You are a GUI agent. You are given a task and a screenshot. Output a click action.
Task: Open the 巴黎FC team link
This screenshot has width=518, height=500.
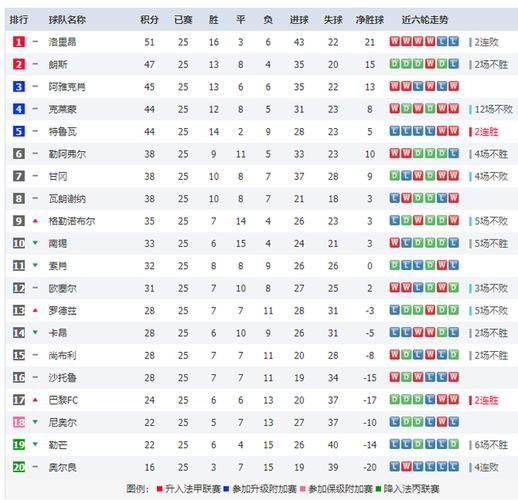click(x=63, y=400)
